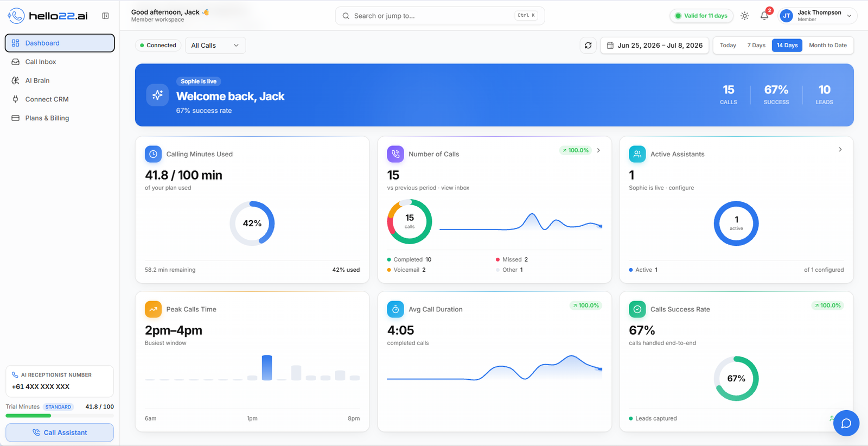Click the STANDARD plan badge
The width and height of the screenshot is (868, 446).
click(x=58, y=407)
